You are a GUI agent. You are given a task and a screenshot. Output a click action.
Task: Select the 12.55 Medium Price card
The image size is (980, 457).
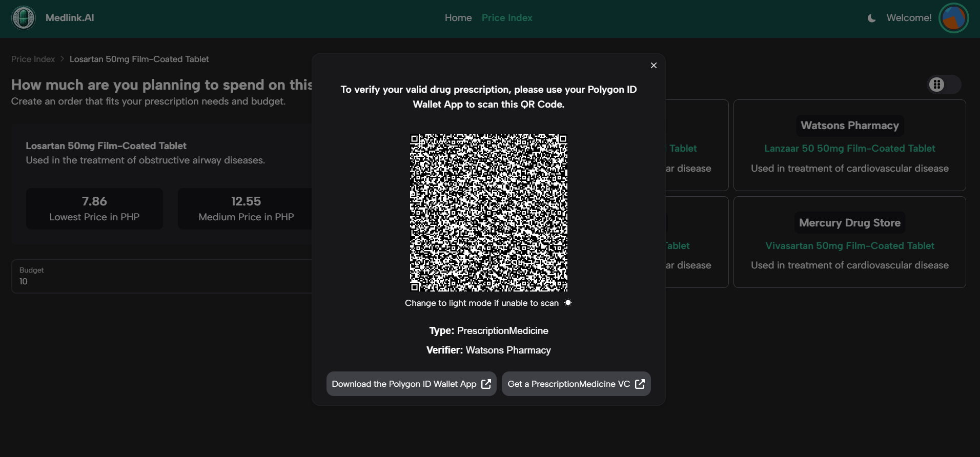[x=246, y=209]
